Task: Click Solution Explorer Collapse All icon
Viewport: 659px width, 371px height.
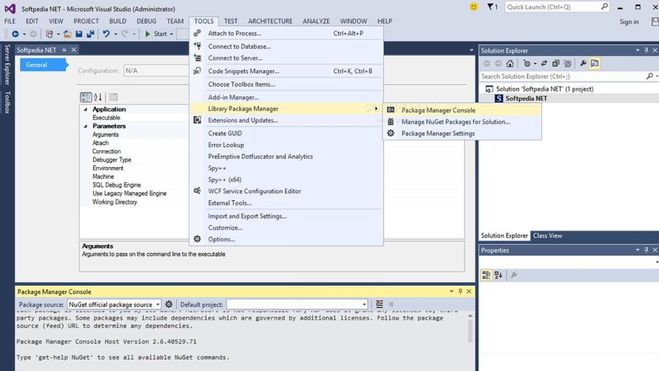Action: point(556,63)
